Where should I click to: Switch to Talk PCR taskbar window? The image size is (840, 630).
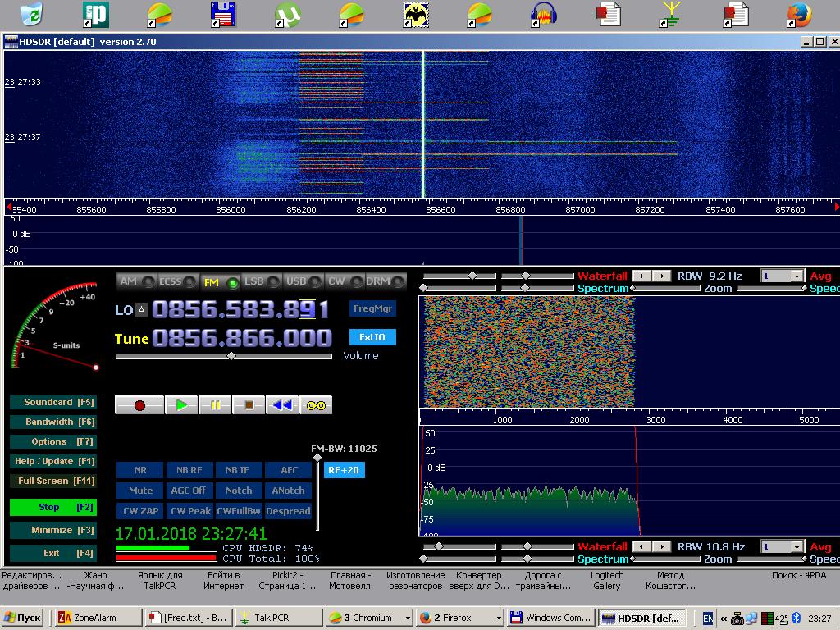(279, 618)
